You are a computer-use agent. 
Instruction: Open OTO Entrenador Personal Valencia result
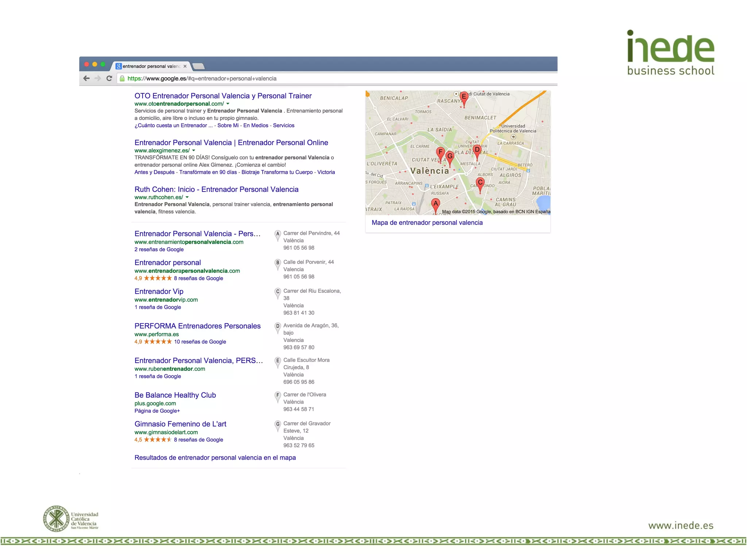(223, 96)
